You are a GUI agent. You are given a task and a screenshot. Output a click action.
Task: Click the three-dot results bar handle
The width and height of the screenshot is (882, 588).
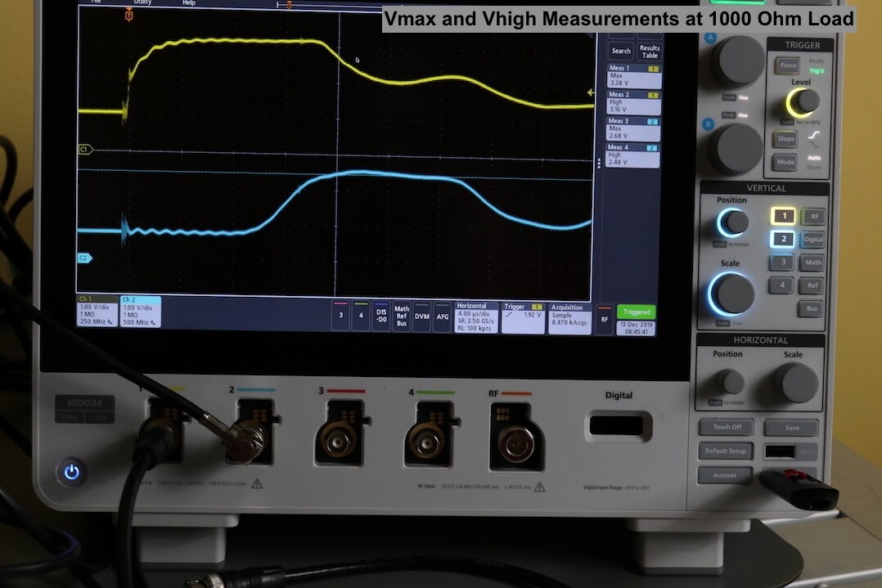599,163
